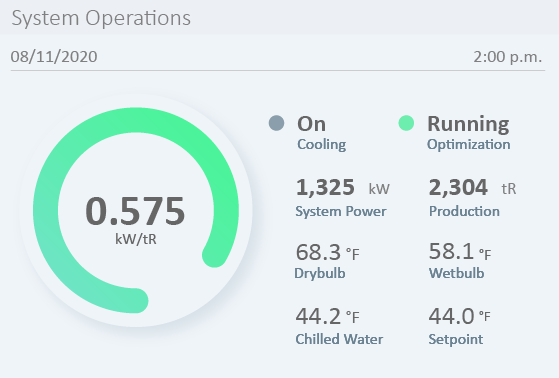Click the 68.3 °F Drybulb reading
This screenshot has height=378, width=559.
(x=327, y=252)
